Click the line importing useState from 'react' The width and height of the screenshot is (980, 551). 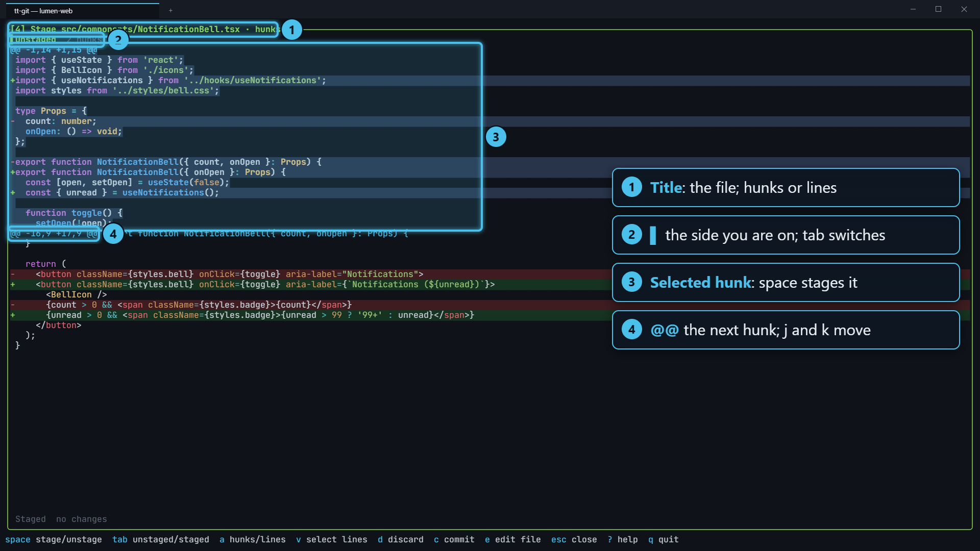pos(100,60)
